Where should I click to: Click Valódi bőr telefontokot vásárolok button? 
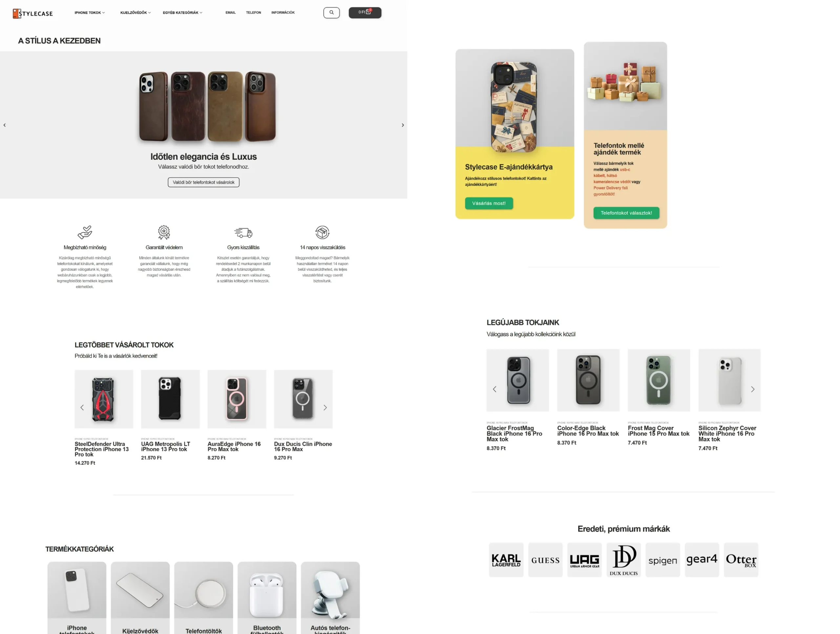tap(203, 182)
